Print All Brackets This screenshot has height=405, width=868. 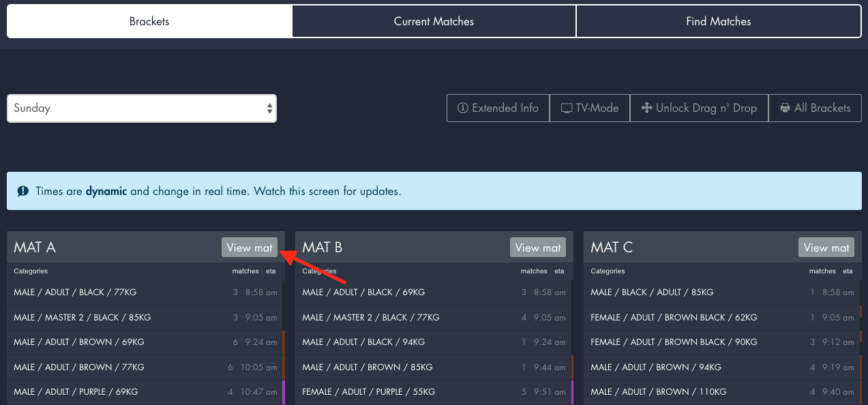click(815, 108)
